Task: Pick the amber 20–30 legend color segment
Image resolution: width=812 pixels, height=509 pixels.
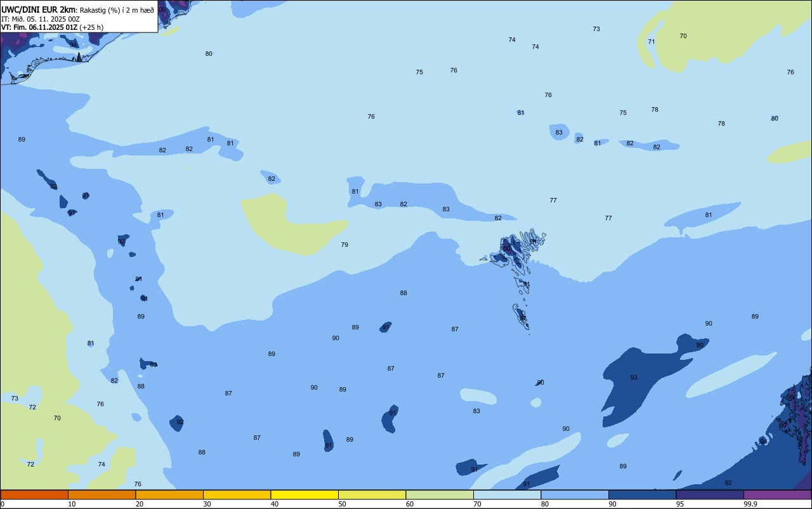Action: [169, 494]
